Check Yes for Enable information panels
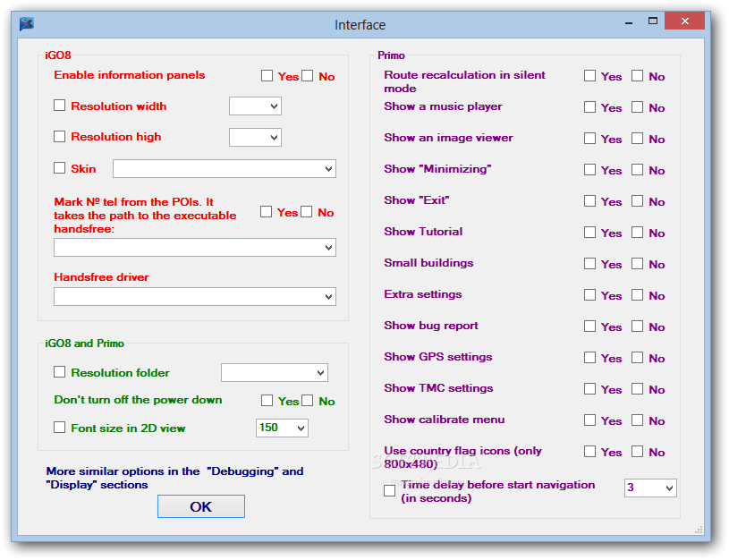The height and width of the screenshot is (560, 729). [x=267, y=76]
